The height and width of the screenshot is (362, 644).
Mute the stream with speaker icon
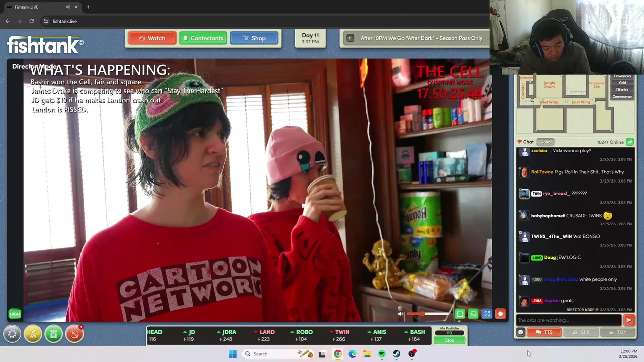(400, 314)
